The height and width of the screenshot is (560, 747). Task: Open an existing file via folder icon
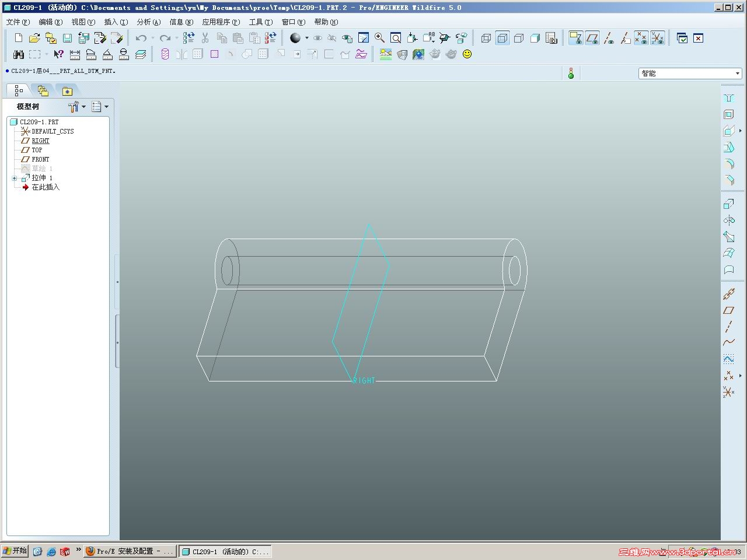click(34, 38)
